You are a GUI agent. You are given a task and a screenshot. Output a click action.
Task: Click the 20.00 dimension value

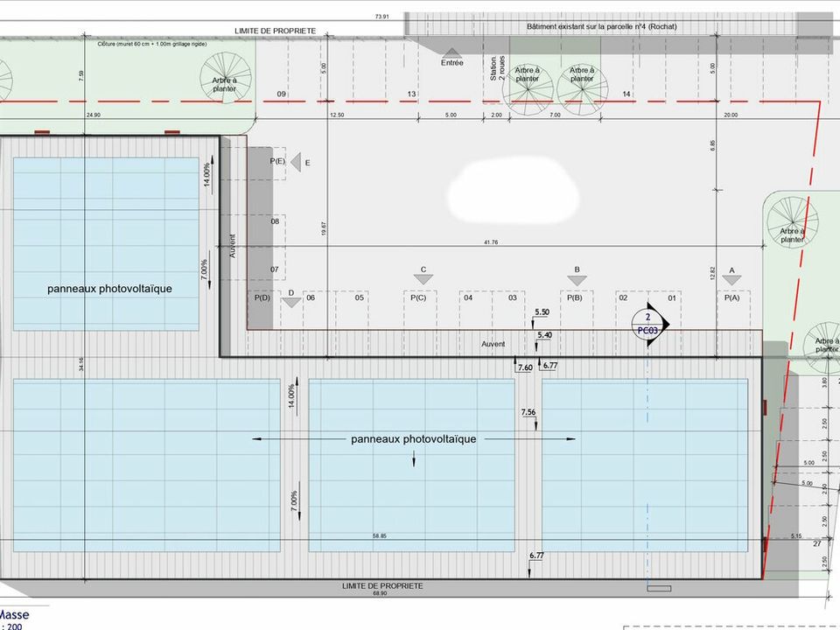point(731,115)
